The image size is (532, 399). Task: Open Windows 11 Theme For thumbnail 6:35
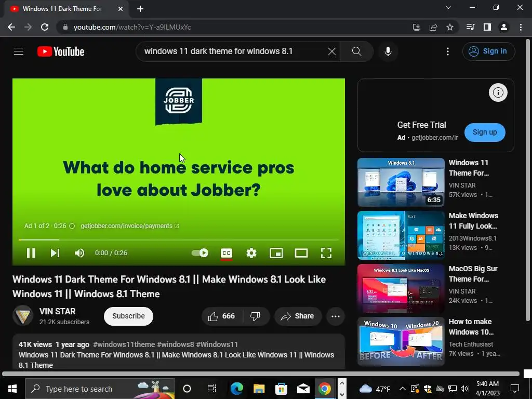pyautogui.click(x=401, y=182)
